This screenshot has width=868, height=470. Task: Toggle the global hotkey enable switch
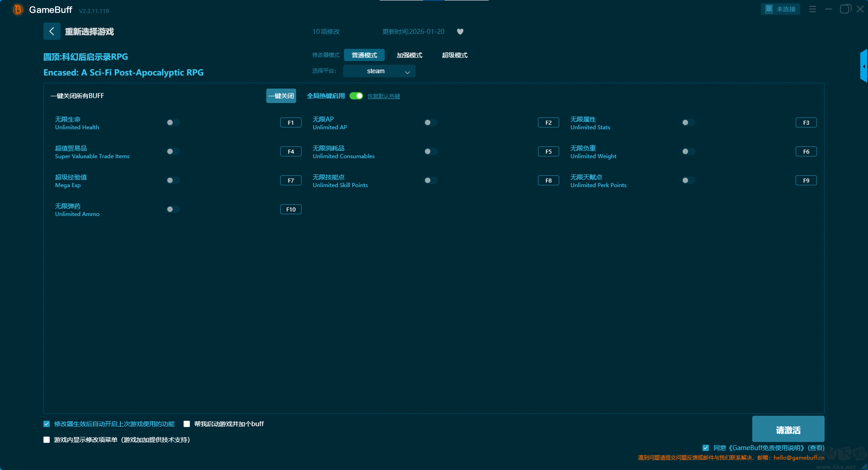356,96
